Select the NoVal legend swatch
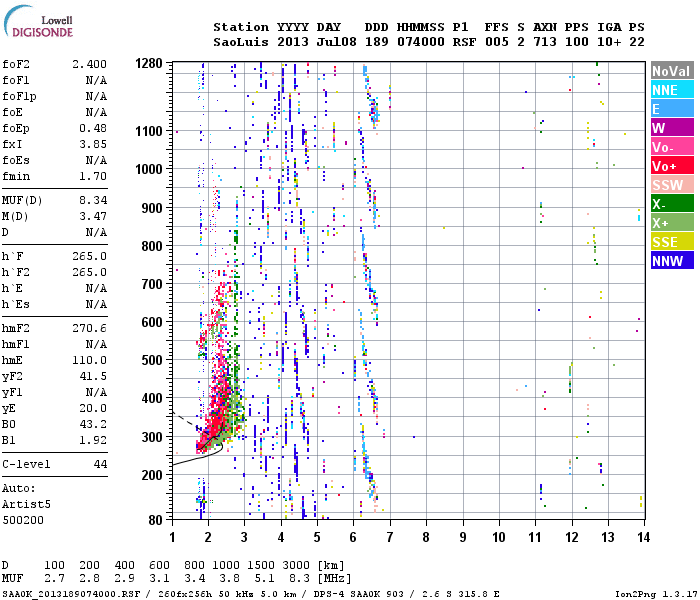The width and height of the screenshot is (700, 600). pos(672,71)
